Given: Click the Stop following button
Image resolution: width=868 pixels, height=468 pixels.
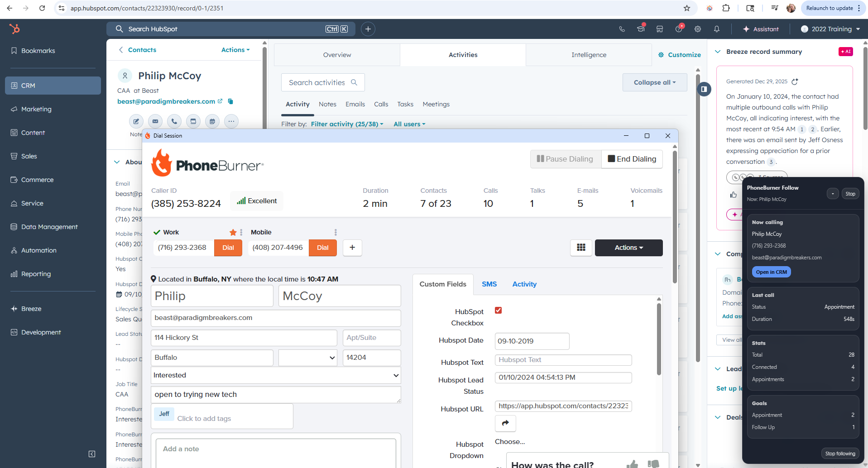Looking at the screenshot, I should coord(840,454).
